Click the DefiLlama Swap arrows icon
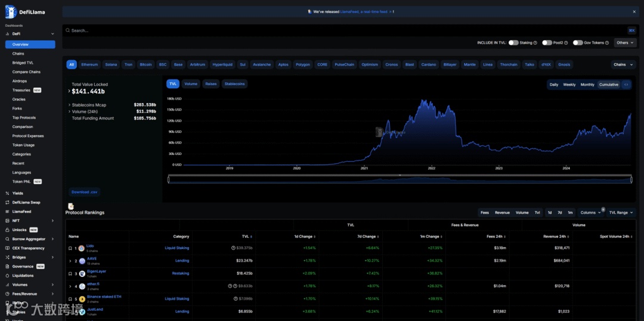Image resolution: width=644 pixels, height=321 pixels. click(7, 202)
